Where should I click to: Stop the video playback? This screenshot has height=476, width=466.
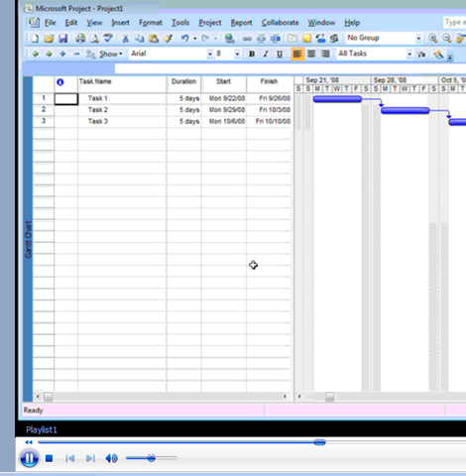50,458
